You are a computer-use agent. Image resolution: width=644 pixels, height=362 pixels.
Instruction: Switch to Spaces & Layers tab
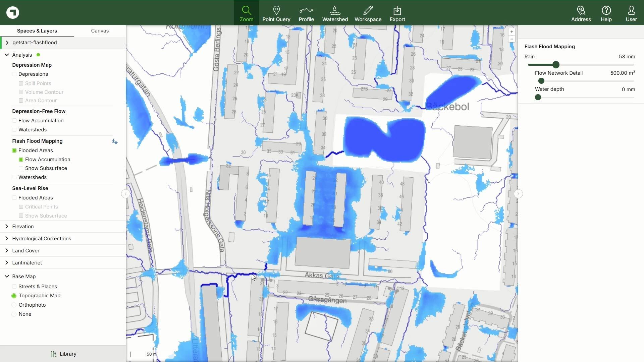click(x=37, y=31)
